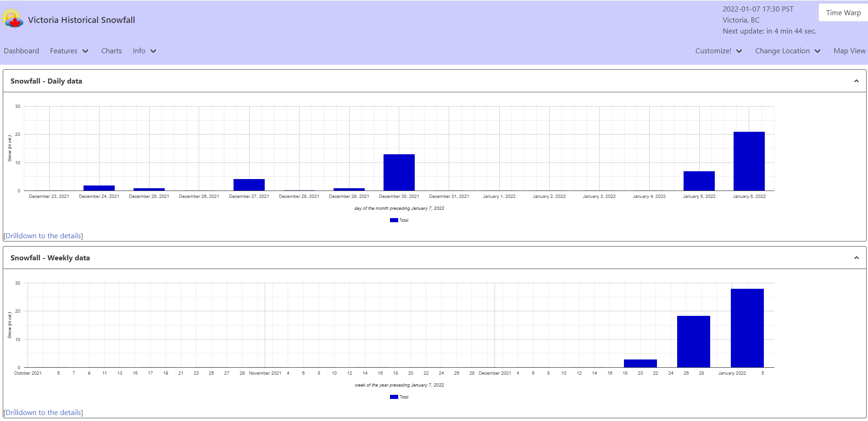
Task: Select the January 6, 2022 daily bar
Action: coord(749,161)
